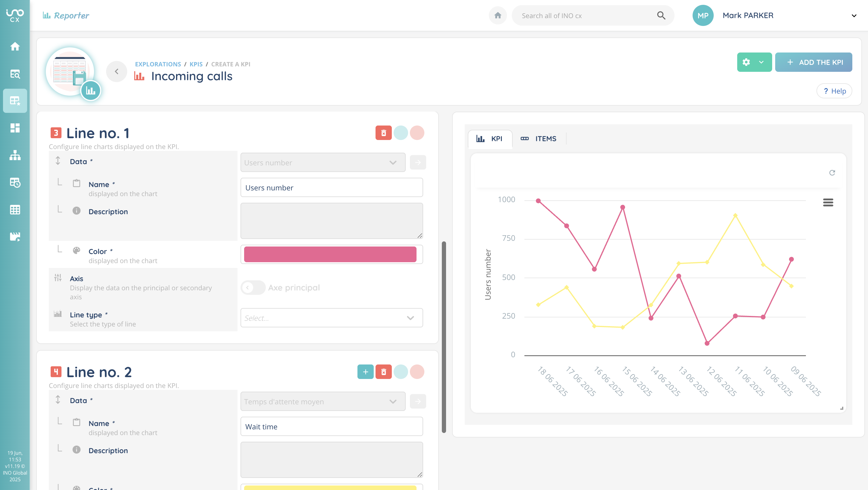Click the ADD THE KPI button
This screenshot has width=868, height=490.
[x=813, y=62]
